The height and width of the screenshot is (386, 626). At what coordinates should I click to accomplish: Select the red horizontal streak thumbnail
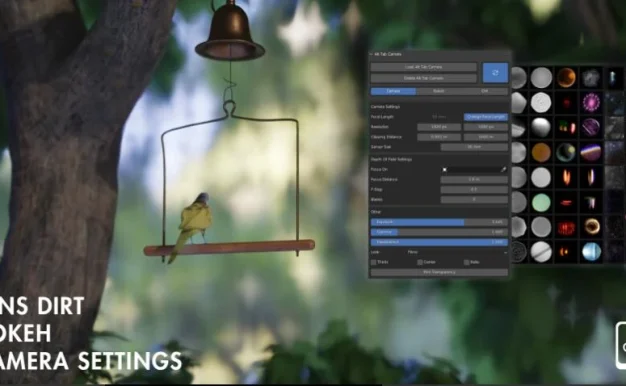(x=566, y=202)
